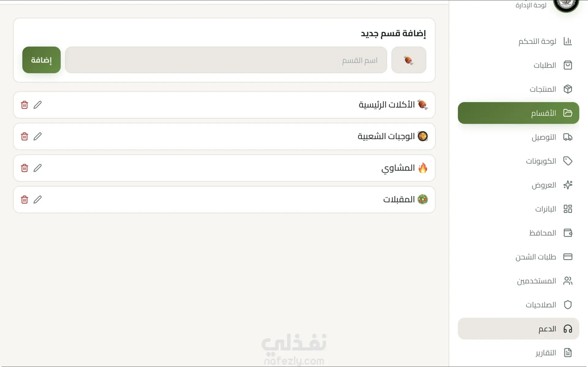Viewport: 588px width, 367px height.
Task: Open المنتجات products section
Action: (550, 89)
